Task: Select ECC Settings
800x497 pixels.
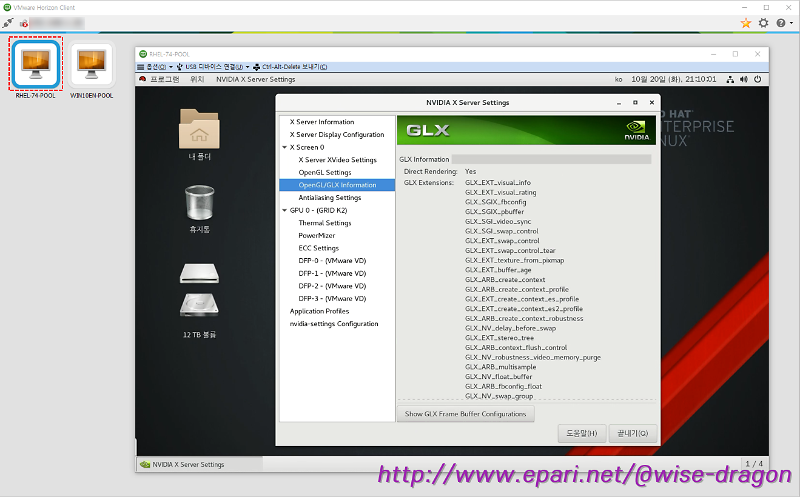Action: pyautogui.click(x=318, y=248)
